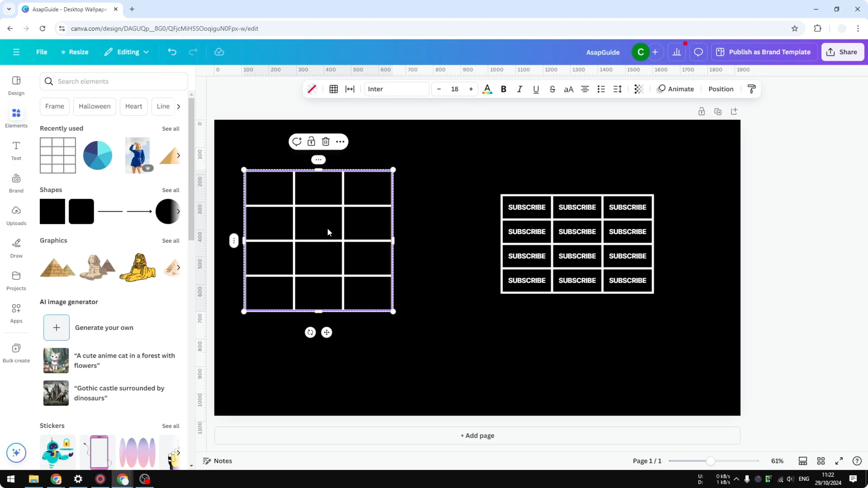The height and width of the screenshot is (488, 868).
Task: Open the File menu
Action: [x=42, y=52]
